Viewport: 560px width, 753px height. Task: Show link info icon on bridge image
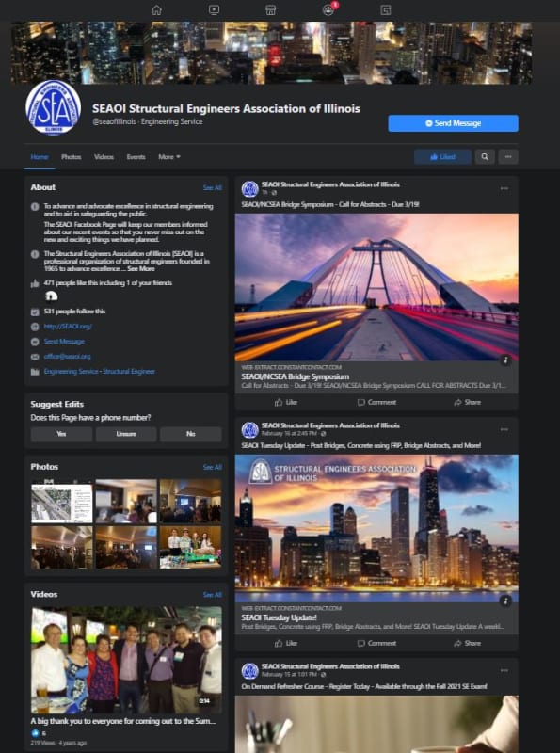tap(505, 360)
